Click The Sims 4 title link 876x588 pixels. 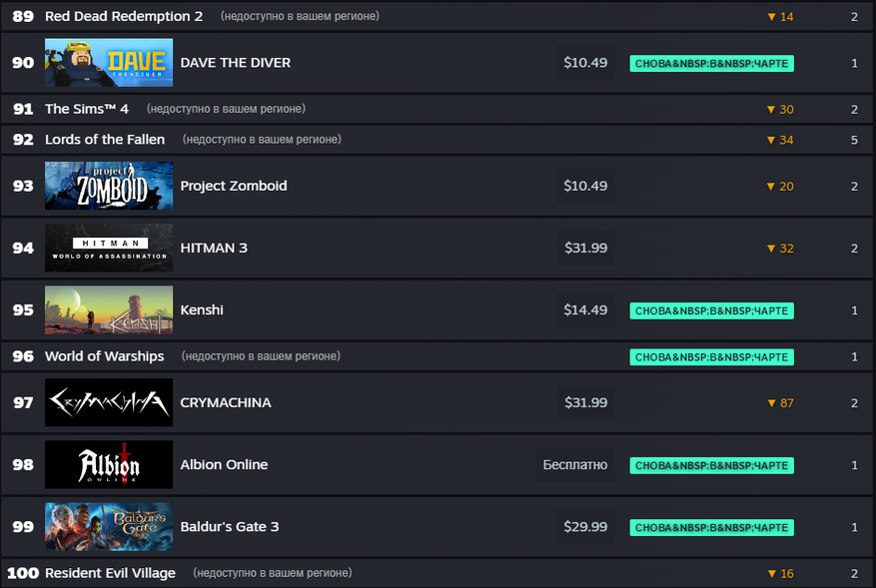(87, 109)
